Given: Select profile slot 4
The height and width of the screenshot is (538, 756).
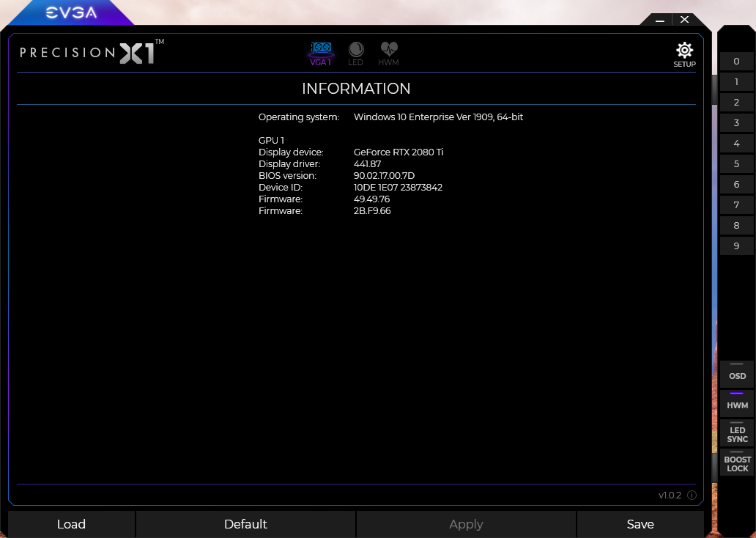Looking at the screenshot, I should point(736,144).
